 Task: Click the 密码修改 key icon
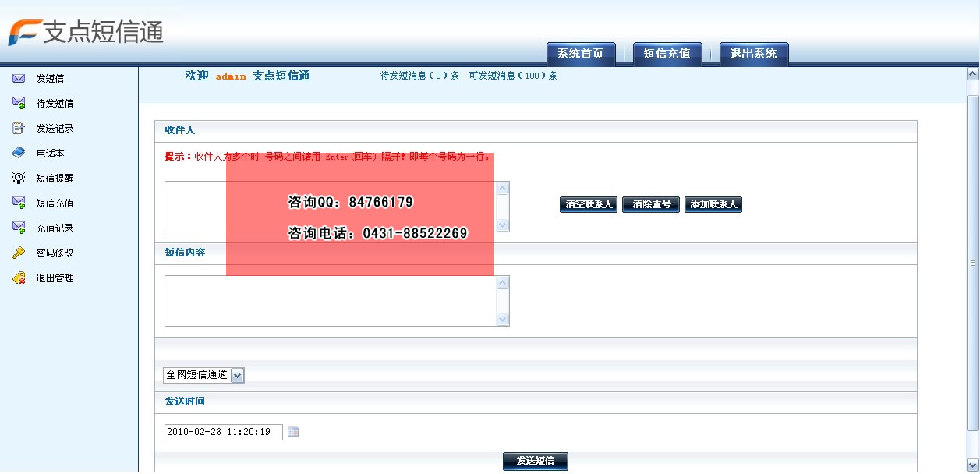point(18,253)
